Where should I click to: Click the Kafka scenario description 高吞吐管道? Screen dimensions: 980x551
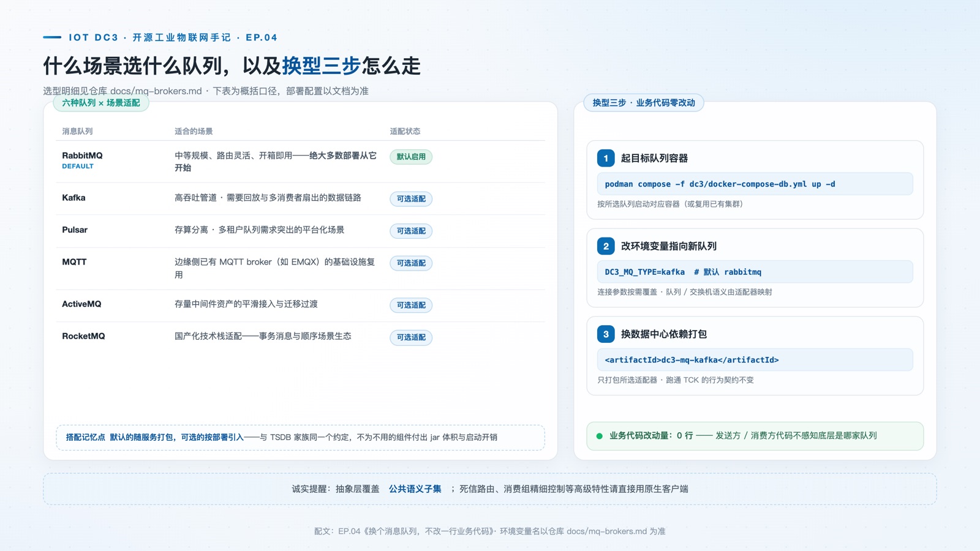coord(268,198)
